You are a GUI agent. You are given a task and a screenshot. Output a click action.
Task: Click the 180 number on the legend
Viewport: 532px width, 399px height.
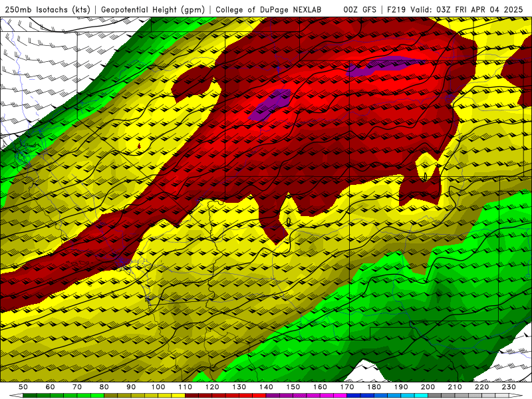point(374,387)
